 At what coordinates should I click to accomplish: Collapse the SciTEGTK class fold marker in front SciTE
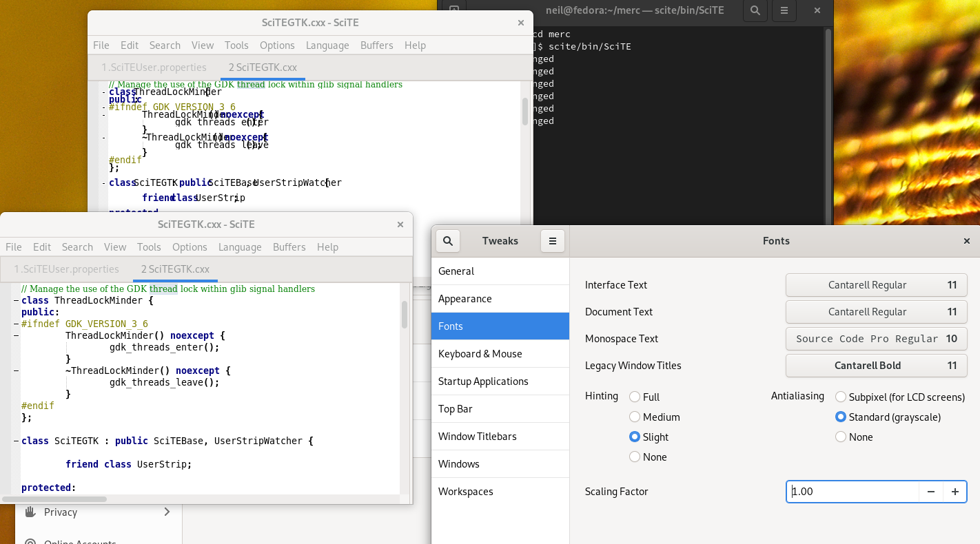15,441
